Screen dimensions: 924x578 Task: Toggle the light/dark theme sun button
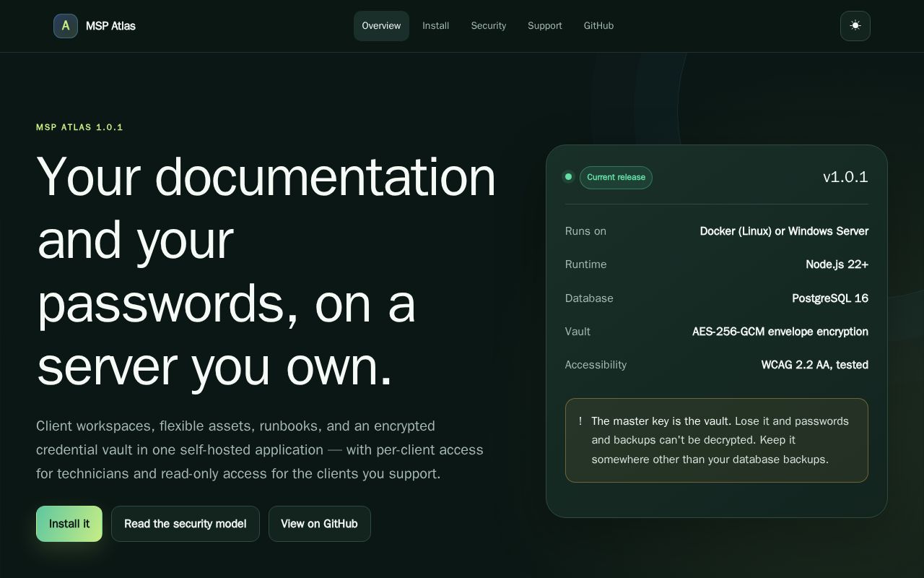(855, 26)
